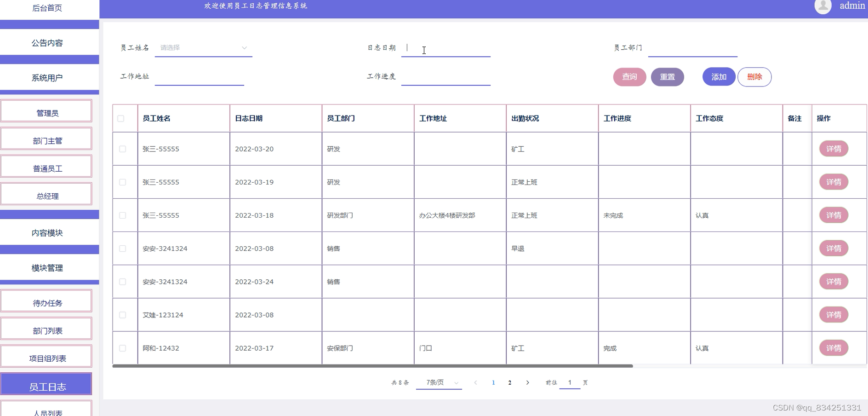Go to page 2 of results
The image size is (868, 416).
[x=509, y=382]
